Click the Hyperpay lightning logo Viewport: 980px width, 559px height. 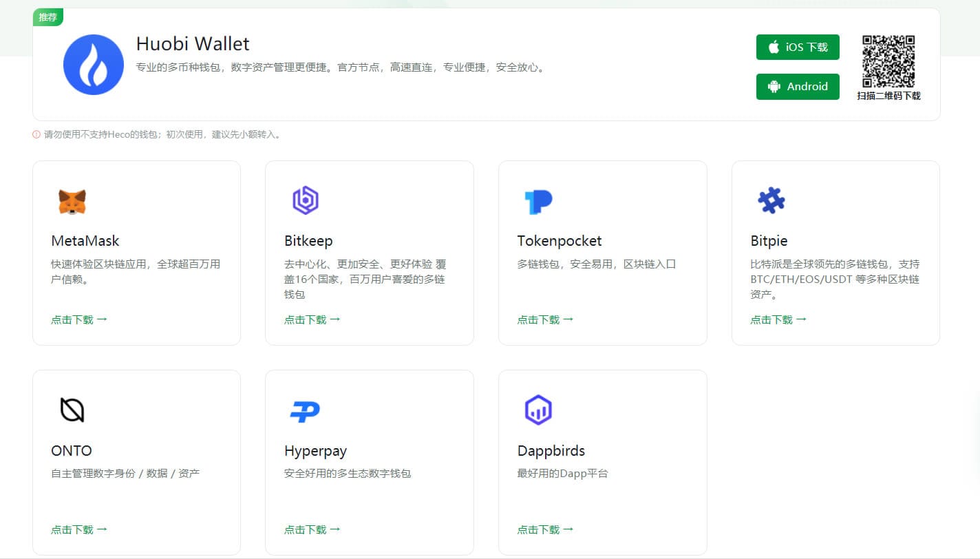[303, 410]
